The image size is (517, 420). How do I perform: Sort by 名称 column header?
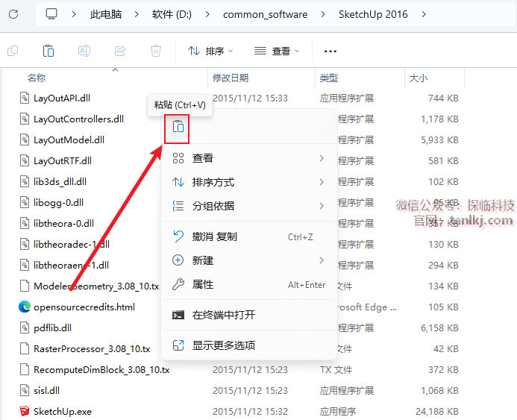[x=37, y=78]
